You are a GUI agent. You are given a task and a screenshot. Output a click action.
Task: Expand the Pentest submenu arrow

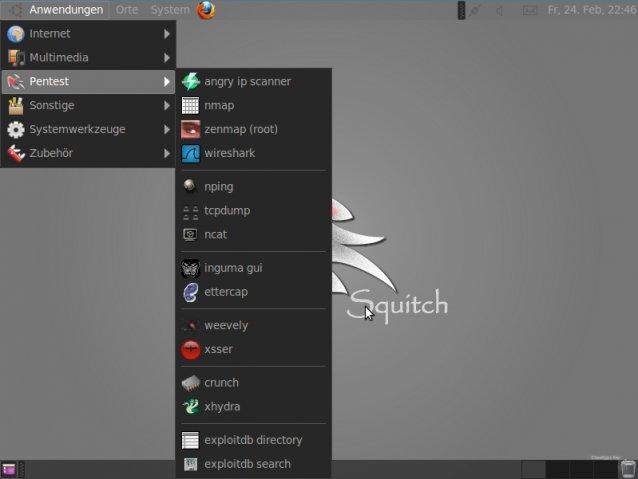point(166,82)
